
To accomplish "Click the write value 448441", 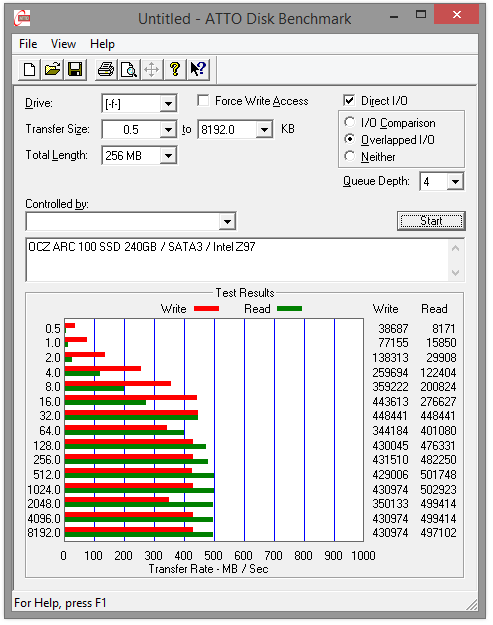I will [x=390, y=416].
